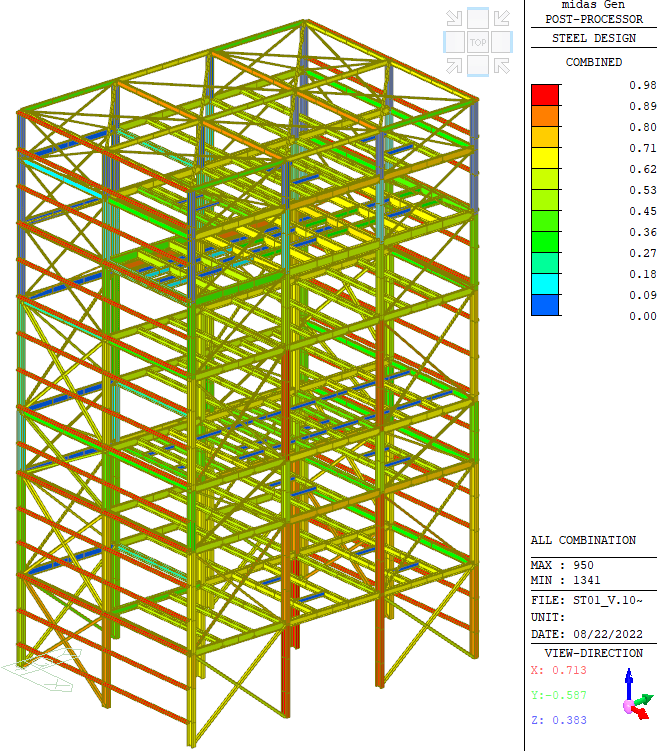Click the legend value 0.80
The image size is (663, 751).
coord(643,127)
